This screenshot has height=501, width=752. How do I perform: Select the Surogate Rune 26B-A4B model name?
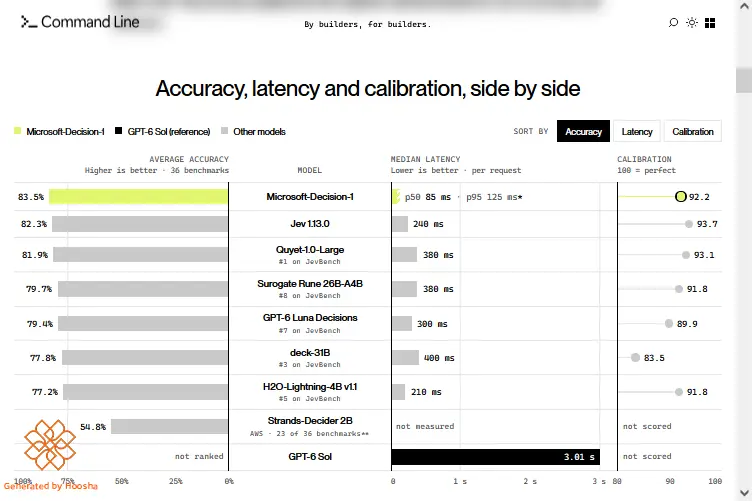[310, 284]
